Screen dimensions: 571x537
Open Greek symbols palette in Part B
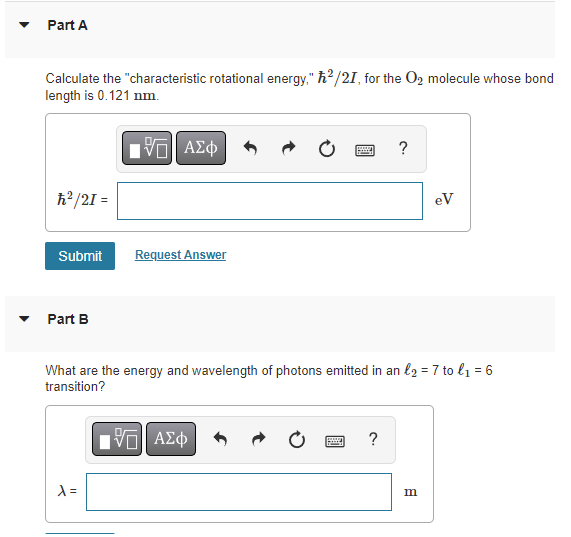[x=171, y=439]
